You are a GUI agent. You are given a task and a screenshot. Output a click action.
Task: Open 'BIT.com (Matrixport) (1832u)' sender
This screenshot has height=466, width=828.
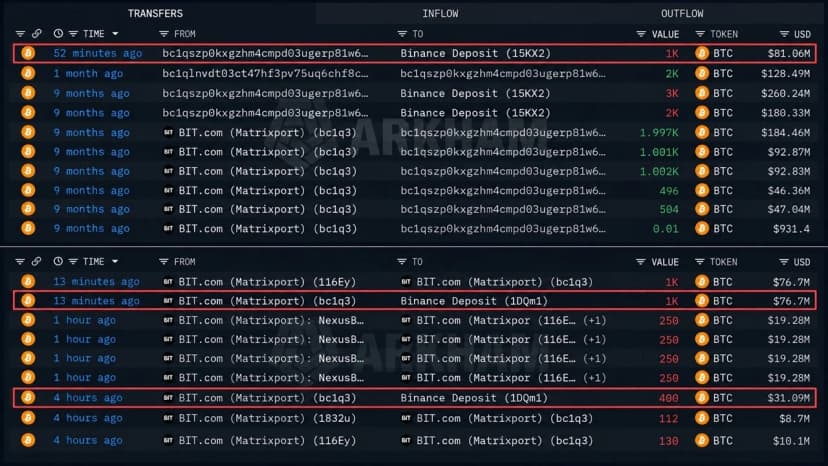point(267,418)
